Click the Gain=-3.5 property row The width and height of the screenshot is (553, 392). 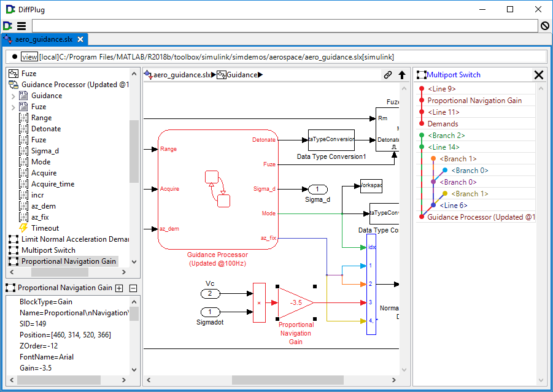tap(36, 368)
